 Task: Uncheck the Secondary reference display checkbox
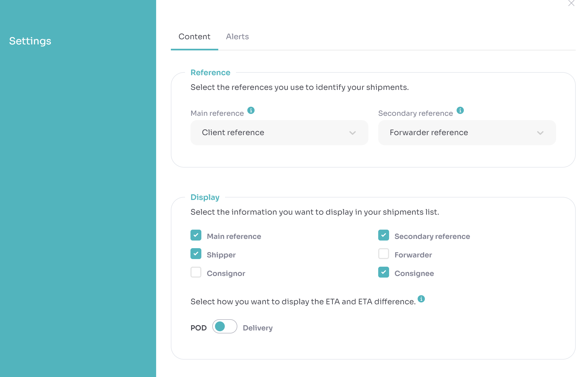point(383,235)
